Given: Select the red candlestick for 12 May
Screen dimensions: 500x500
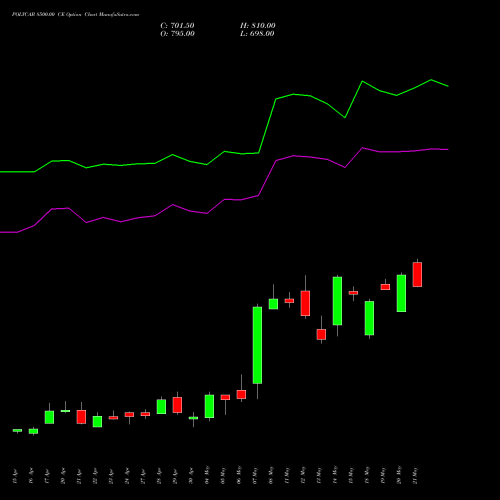Looking at the screenshot, I should [305, 303].
